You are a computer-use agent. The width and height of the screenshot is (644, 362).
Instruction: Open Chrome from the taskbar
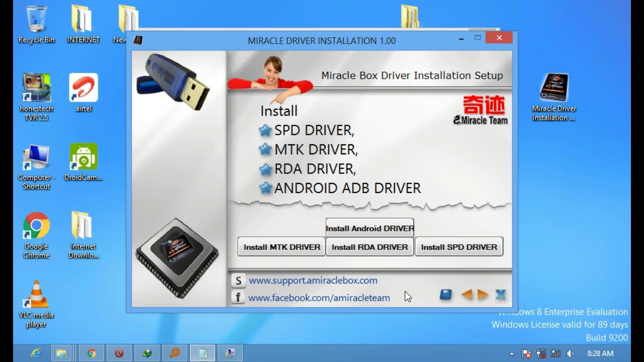pyautogui.click(x=91, y=353)
